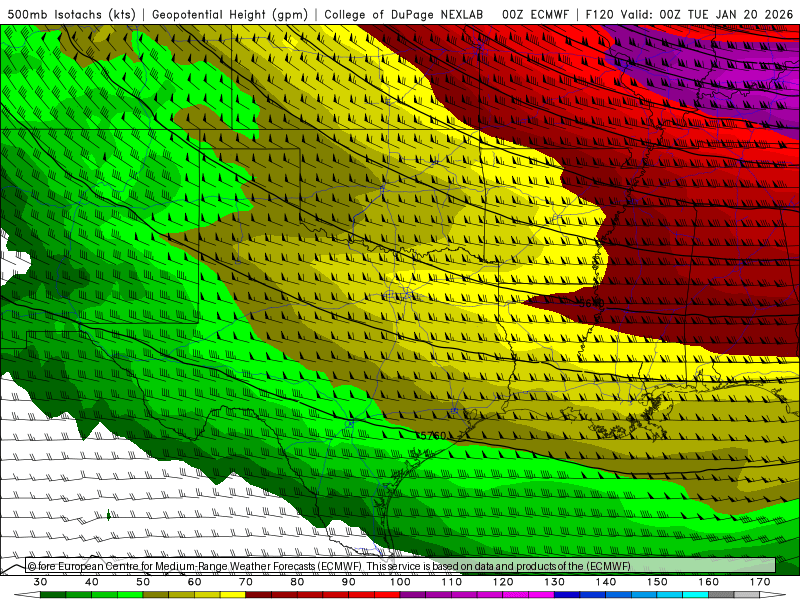Click the College of DuPage NEXLAB label
800x600 pixels.
tap(404, 14)
